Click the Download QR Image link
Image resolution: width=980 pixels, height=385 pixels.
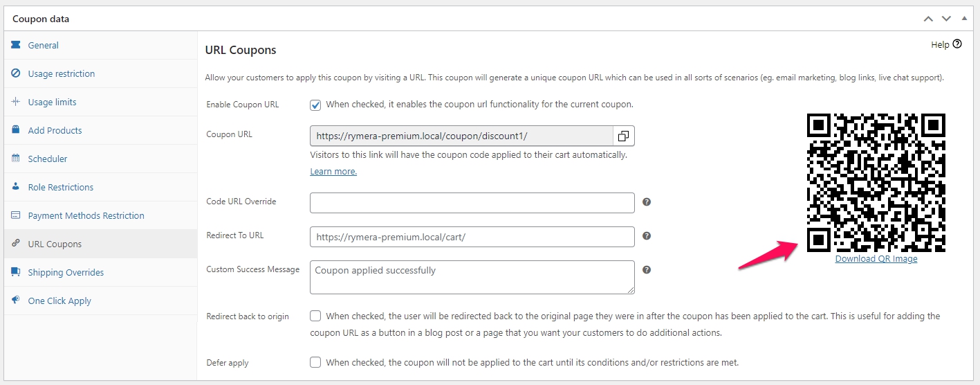pos(876,259)
